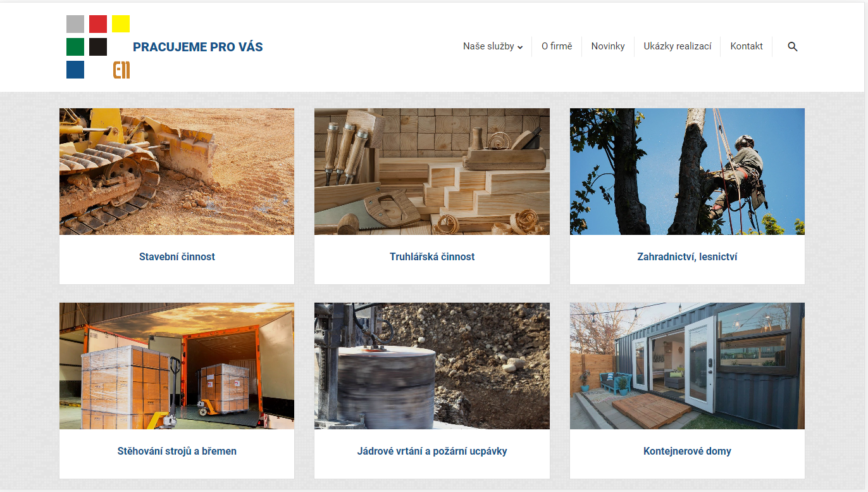Open the Kontejnerové domy link
This screenshot has width=868, height=492.
click(687, 451)
